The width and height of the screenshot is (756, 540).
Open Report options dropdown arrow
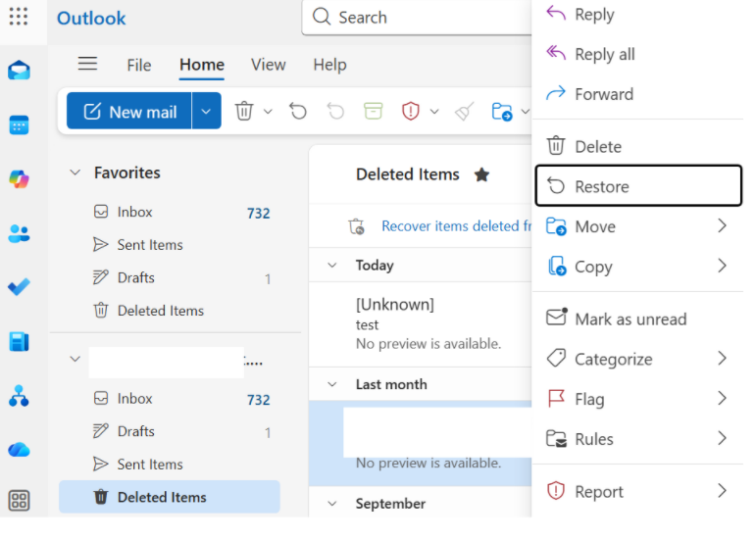pyautogui.click(x=434, y=112)
